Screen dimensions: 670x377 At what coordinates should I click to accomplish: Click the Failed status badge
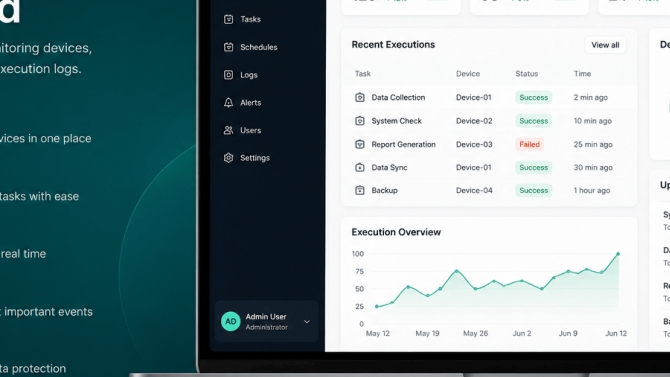click(x=529, y=144)
